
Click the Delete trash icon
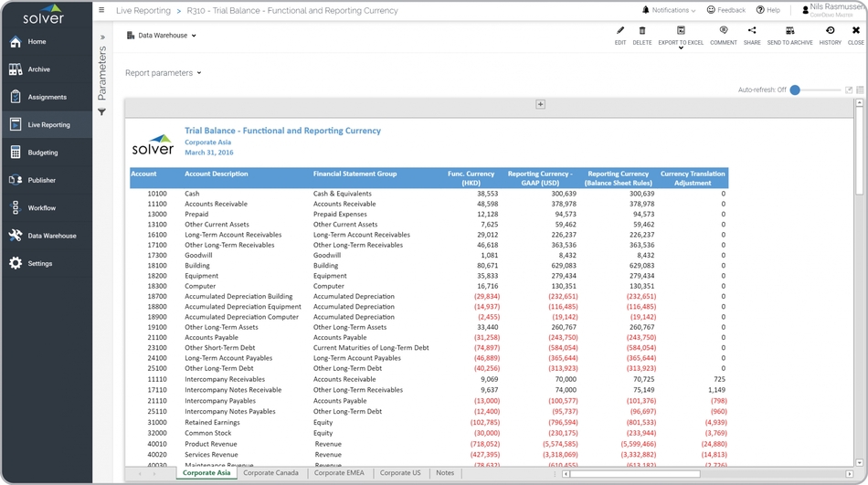(642, 35)
